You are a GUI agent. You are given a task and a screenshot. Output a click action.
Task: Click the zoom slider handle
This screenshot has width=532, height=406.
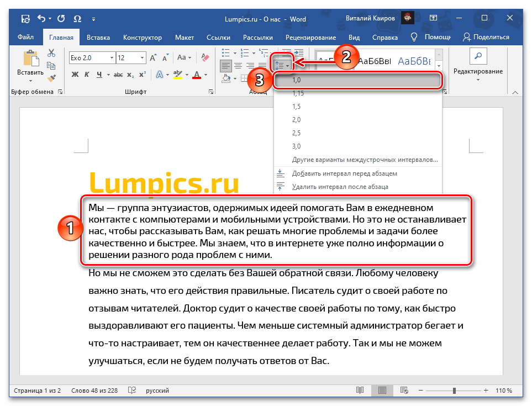point(454,391)
